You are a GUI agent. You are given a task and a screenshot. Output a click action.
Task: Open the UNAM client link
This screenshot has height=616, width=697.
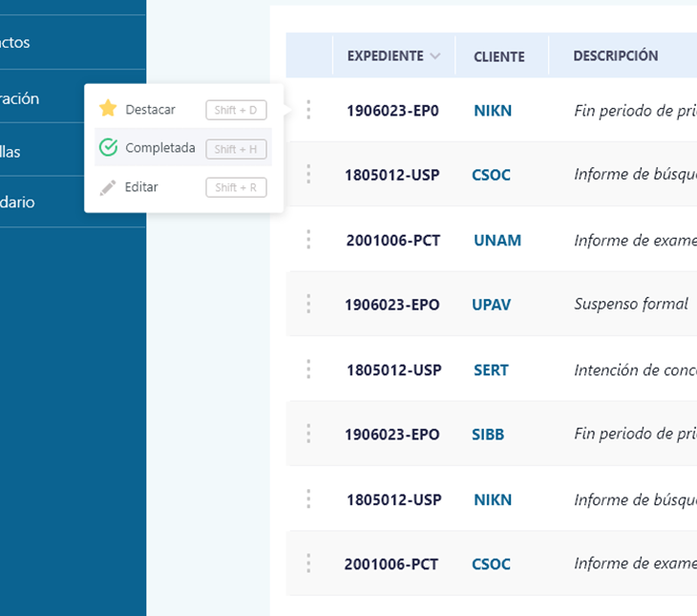tap(497, 240)
